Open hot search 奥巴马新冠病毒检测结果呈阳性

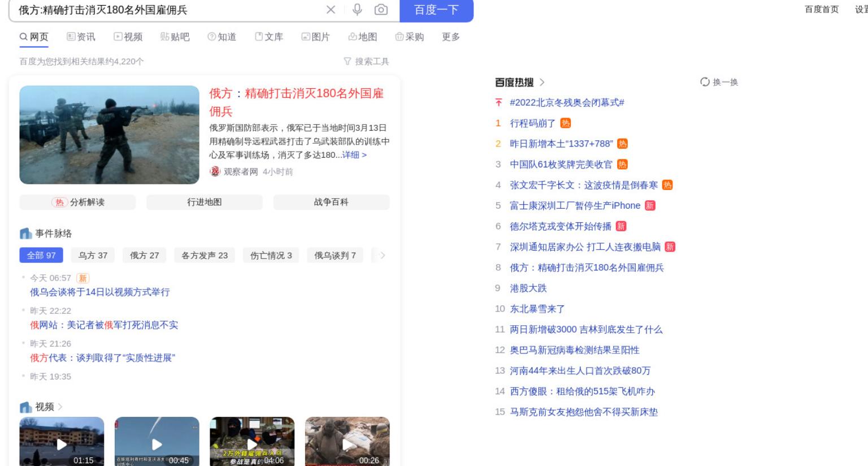[x=575, y=350]
